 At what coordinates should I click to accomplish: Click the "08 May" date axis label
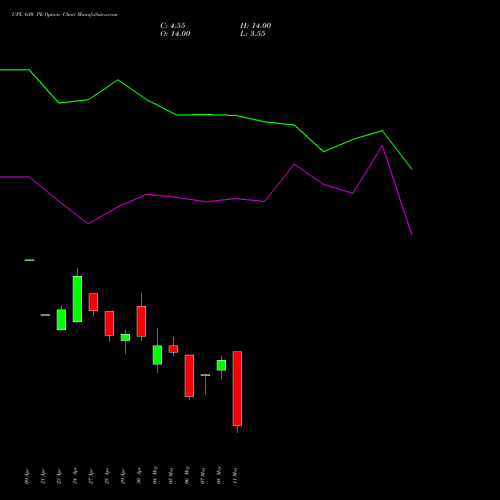[x=219, y=475]
